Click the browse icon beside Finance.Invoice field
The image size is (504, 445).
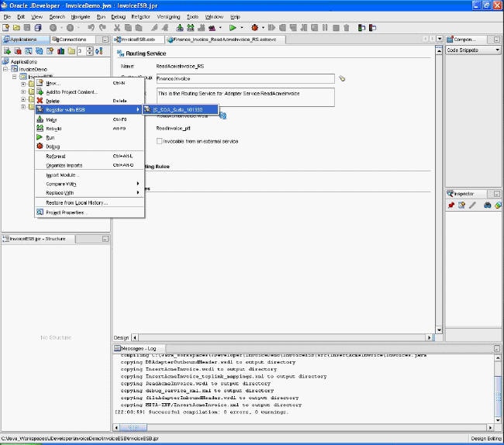[342, 78]
